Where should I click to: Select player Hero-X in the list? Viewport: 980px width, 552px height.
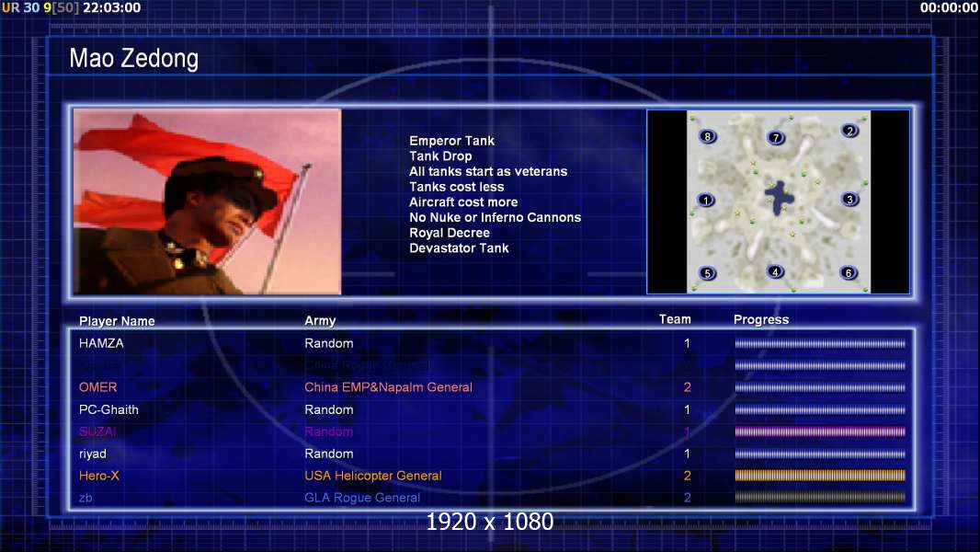98,476
